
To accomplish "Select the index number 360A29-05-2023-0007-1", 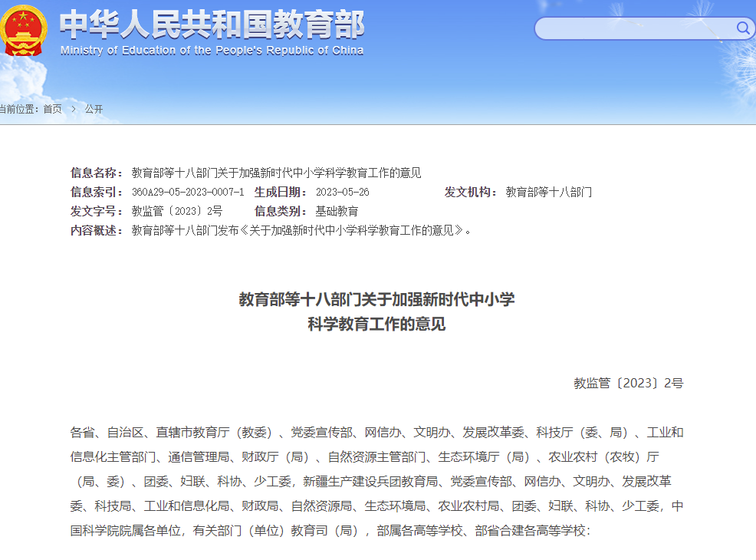I will pyautogui.click(x=188, y=192).
